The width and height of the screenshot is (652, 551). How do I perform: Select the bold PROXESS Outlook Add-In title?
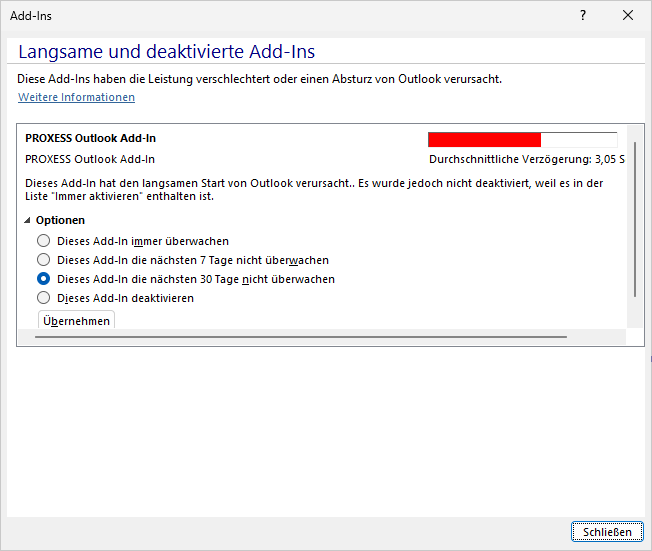click(x=90, y=139)
